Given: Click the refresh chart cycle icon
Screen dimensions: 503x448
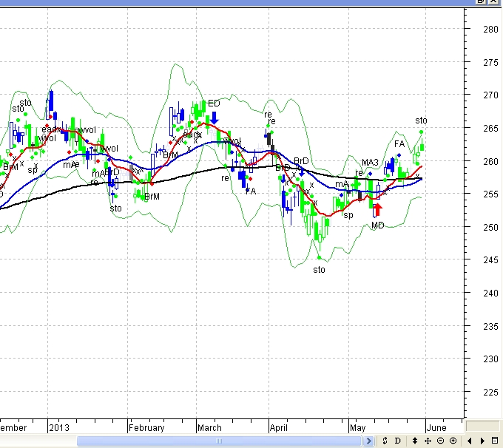Looking at the screenshot, I should click(x=385, y=441).
